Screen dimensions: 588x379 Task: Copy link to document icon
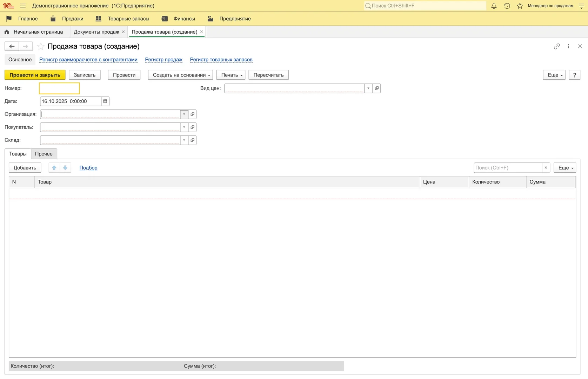[557, 46]
